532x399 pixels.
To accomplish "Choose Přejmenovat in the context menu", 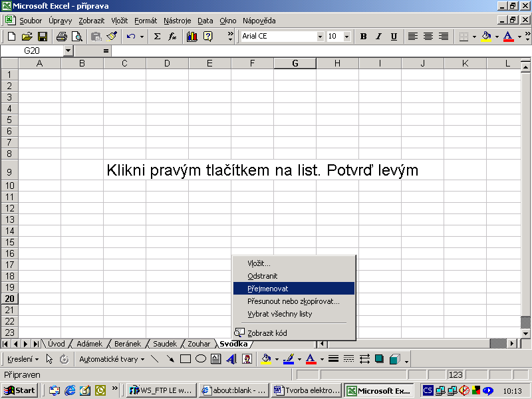I will (x=294, y=289).
